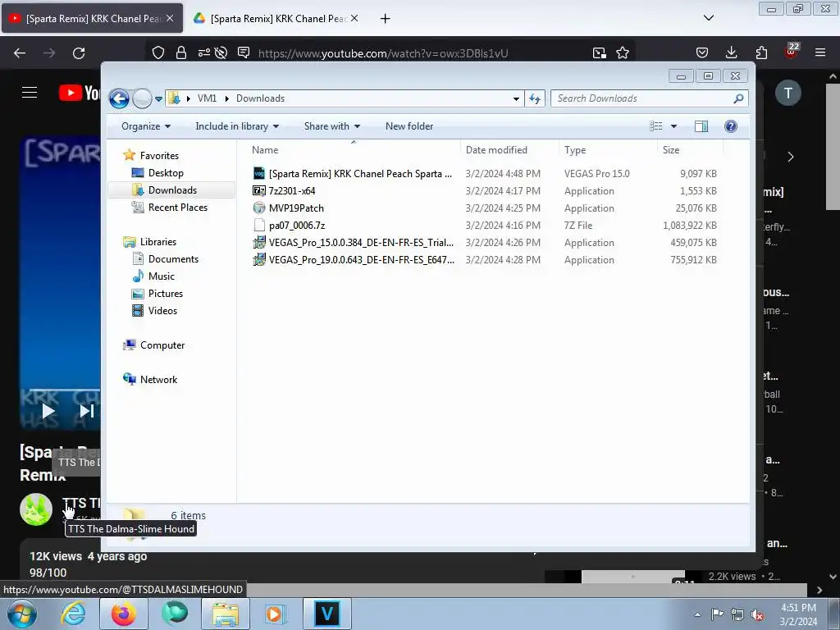Click the Explorer forward arrow button
The image size is (840, 630).
pos(142,98)
